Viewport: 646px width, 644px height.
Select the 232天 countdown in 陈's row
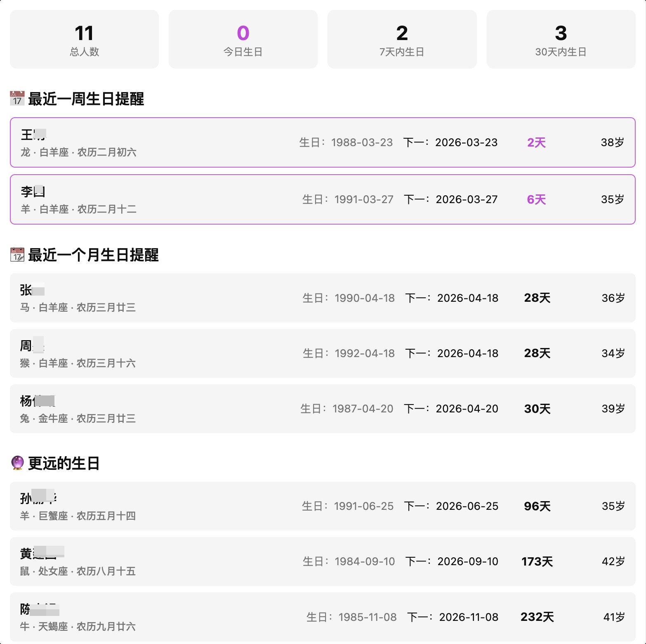537,617
